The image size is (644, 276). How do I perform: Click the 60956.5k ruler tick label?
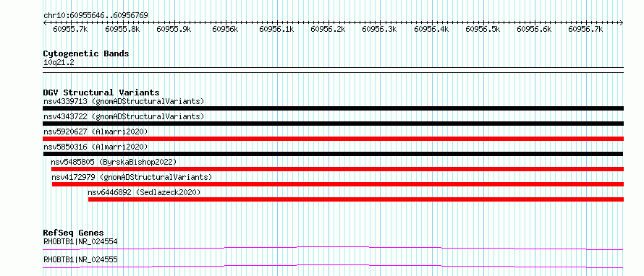pos(483,29)
